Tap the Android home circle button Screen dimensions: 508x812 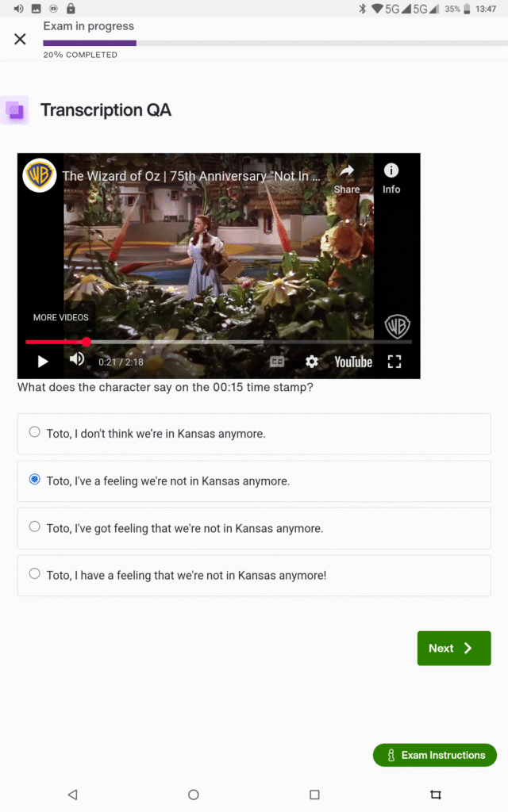[194, 795]
